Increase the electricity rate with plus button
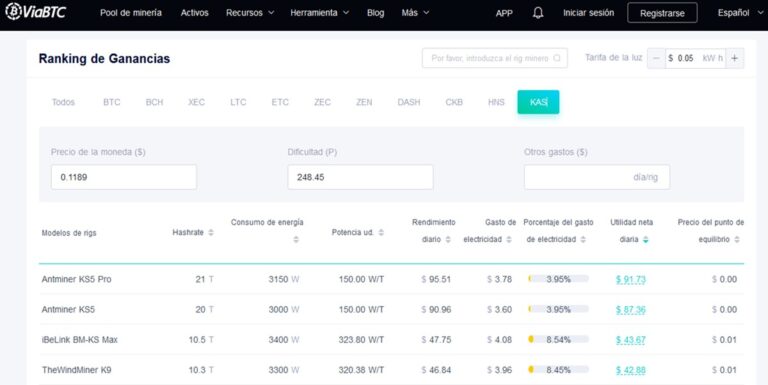This screenshot has width=768, height=385. 734,58
